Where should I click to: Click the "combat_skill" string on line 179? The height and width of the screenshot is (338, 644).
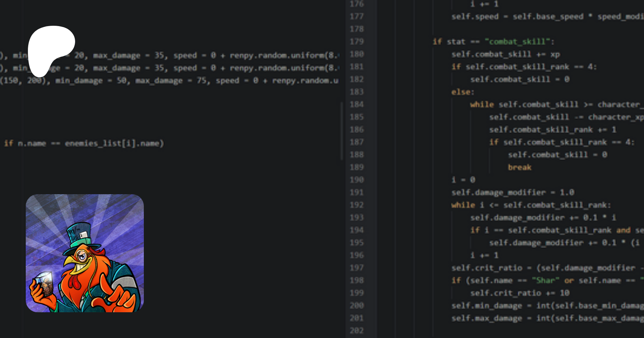click(x=517, y=42)
